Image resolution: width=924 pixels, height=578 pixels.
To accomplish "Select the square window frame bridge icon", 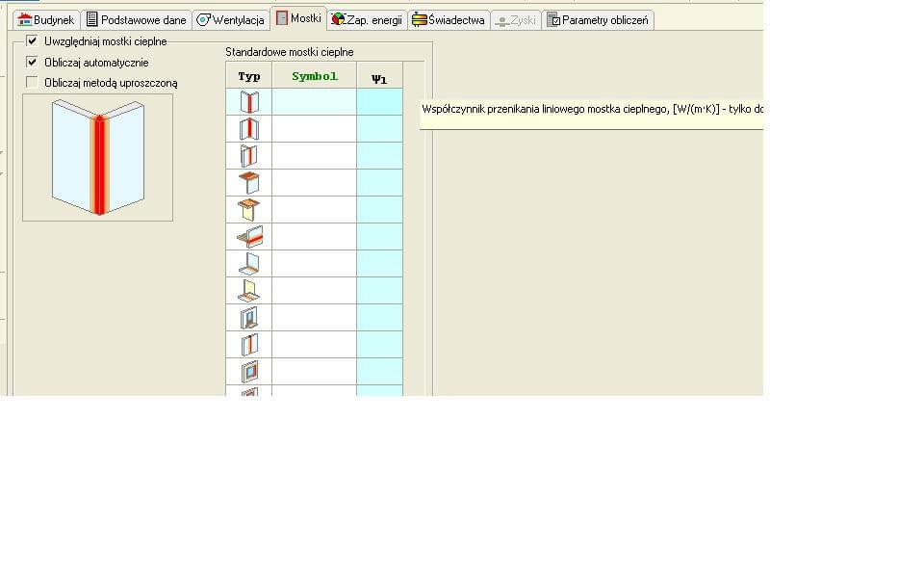I will tap(248, 372).
